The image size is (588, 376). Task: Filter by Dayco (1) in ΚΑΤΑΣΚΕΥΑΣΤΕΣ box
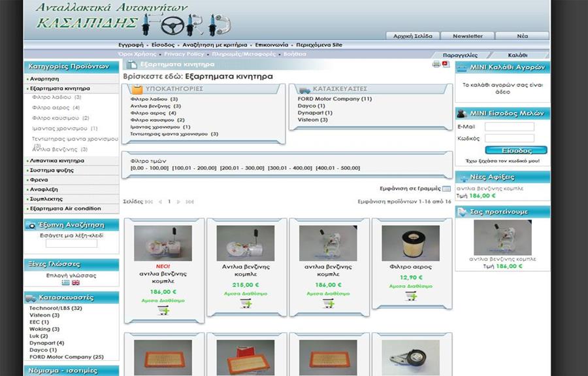(311, 106)
